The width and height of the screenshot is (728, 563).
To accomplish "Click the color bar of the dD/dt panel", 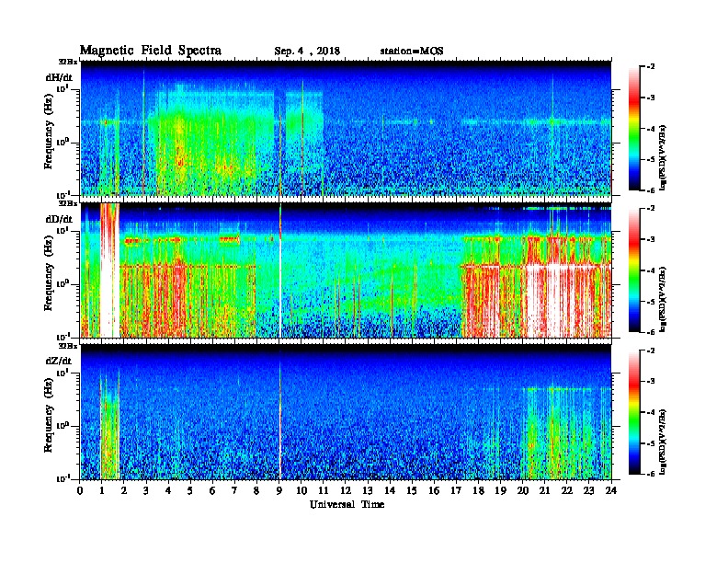I will click(634, 270).
